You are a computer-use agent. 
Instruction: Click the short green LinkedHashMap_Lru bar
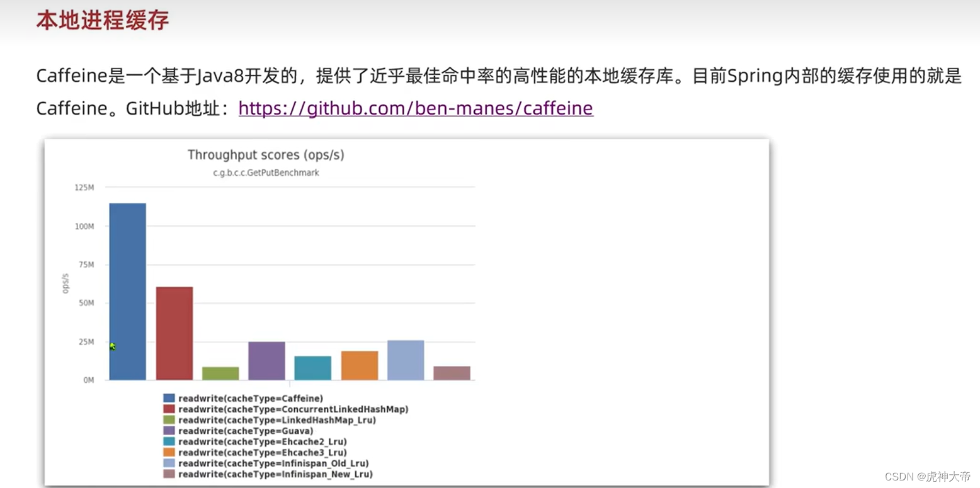(x=220, y=373)
